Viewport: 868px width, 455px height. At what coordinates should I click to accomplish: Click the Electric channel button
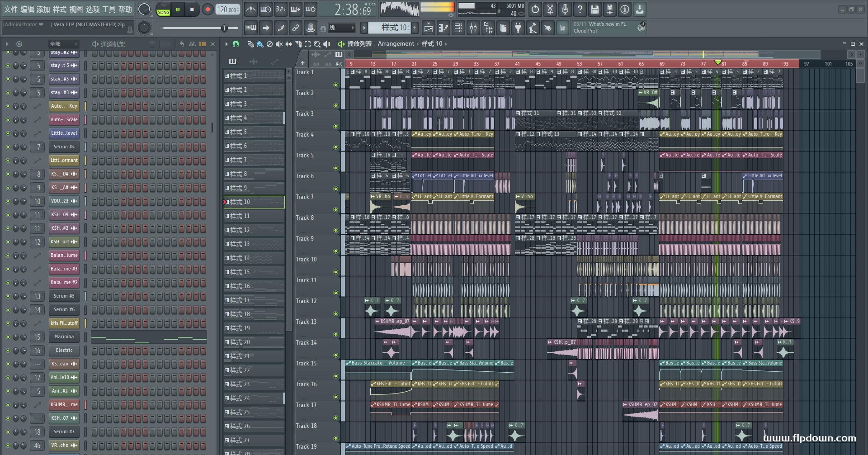64,351
